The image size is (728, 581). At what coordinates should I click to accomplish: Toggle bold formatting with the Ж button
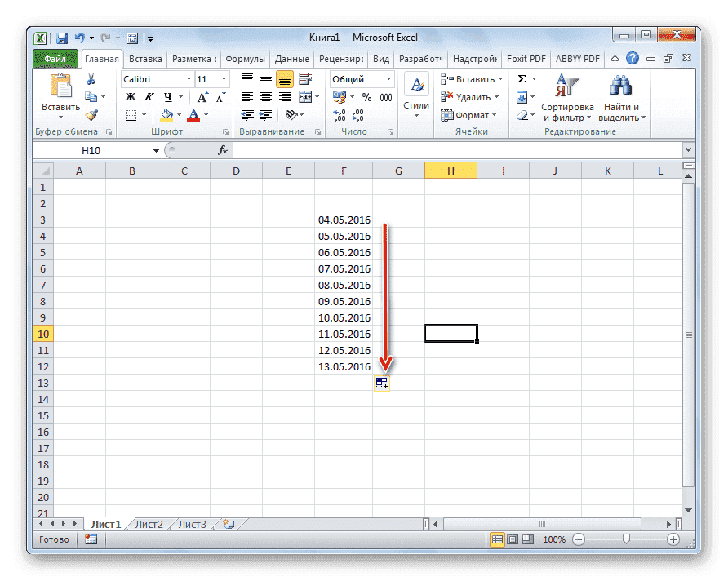point(131,96)
